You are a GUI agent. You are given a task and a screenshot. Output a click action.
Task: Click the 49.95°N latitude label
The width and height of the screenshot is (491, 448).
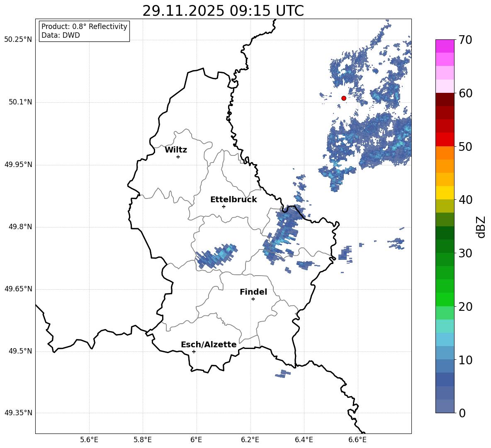click(x=18, y=165)
